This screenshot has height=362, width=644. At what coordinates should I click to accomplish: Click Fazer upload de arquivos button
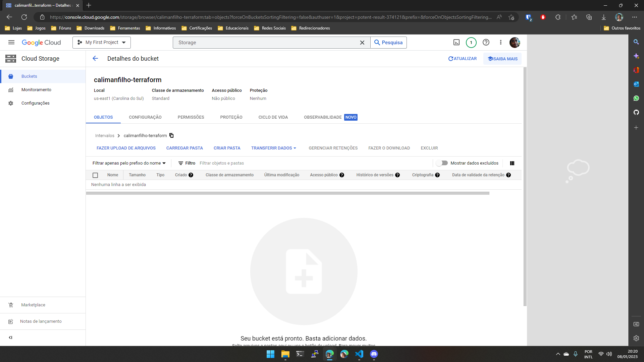pos(126,148)
